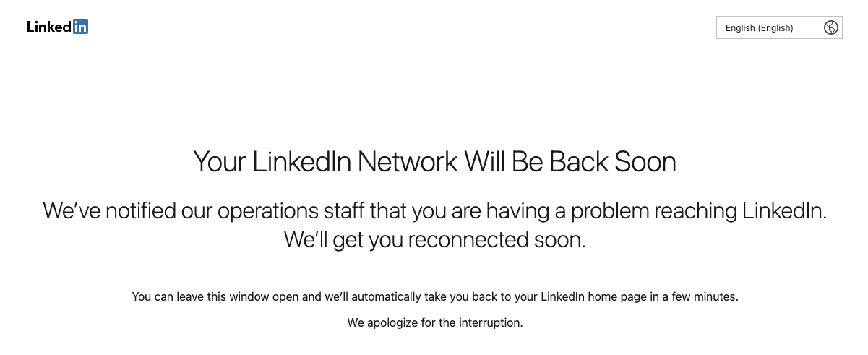Screen dimensions: 868x355
Task: Click the "Linked" wordmark text in logo
Action: (x=50, y=27)
